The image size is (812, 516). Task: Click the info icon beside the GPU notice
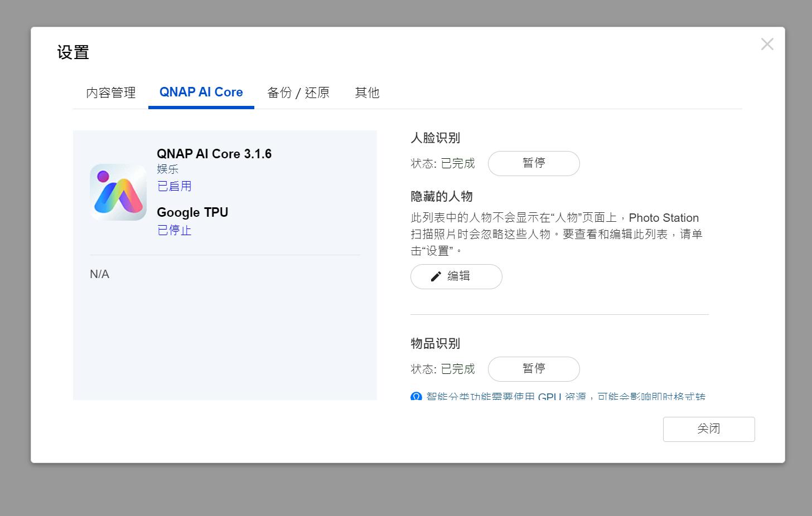(x=416, y=397)
